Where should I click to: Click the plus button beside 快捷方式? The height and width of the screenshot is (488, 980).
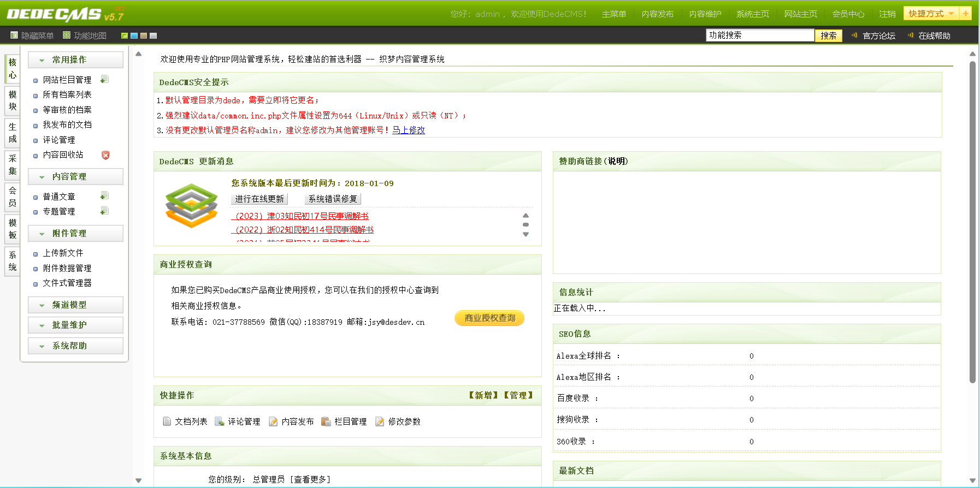966,13
